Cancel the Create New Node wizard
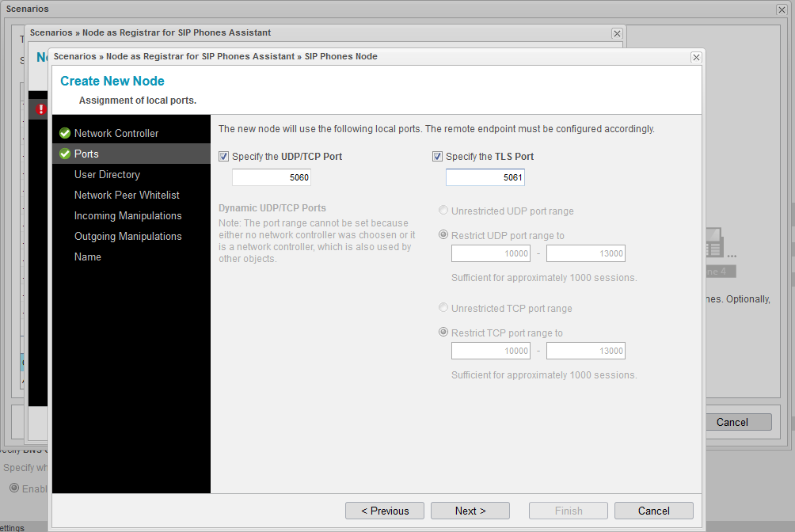The width and height of the screenshot is (795, 532). (653, 511)
